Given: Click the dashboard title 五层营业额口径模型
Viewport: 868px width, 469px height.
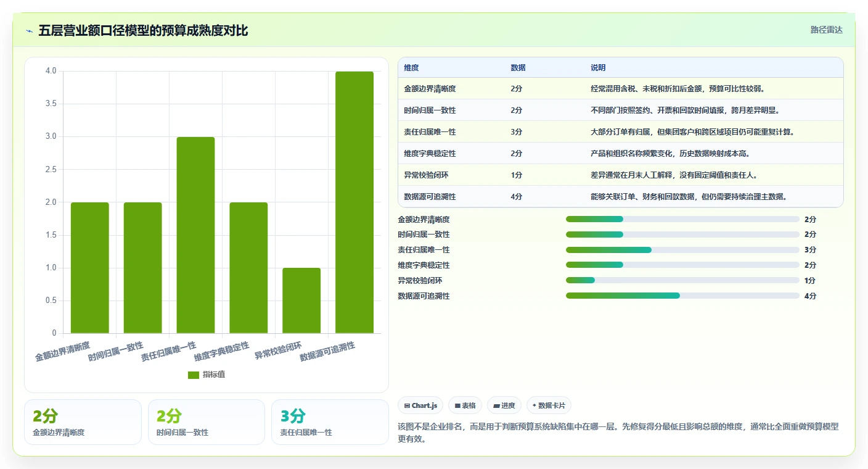Looking at the screenshot, I should coord(143,31).
